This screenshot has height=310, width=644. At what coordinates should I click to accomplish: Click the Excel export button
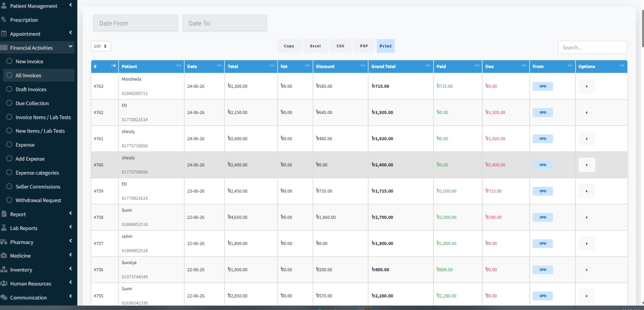pos(316,46)
